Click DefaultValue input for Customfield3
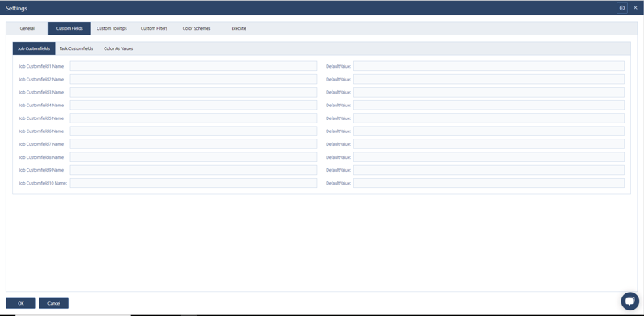 489,92
